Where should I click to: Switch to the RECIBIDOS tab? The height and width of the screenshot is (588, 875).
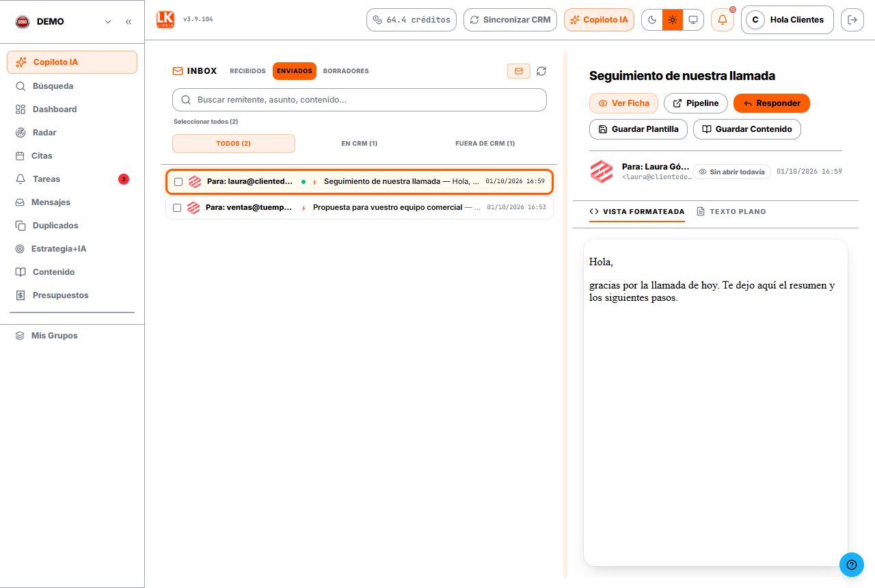[x=247, y=71]
